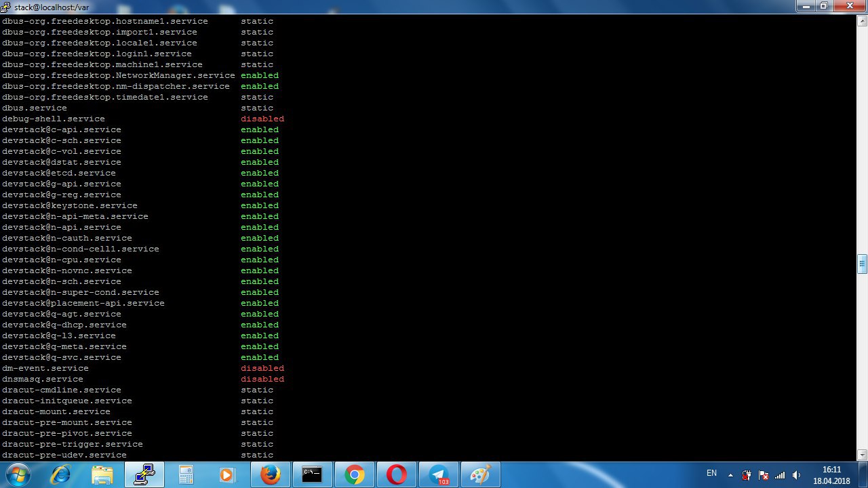Click the terminal scrollbar down arrow
The image size is (868, 488).
pos(862,455)
